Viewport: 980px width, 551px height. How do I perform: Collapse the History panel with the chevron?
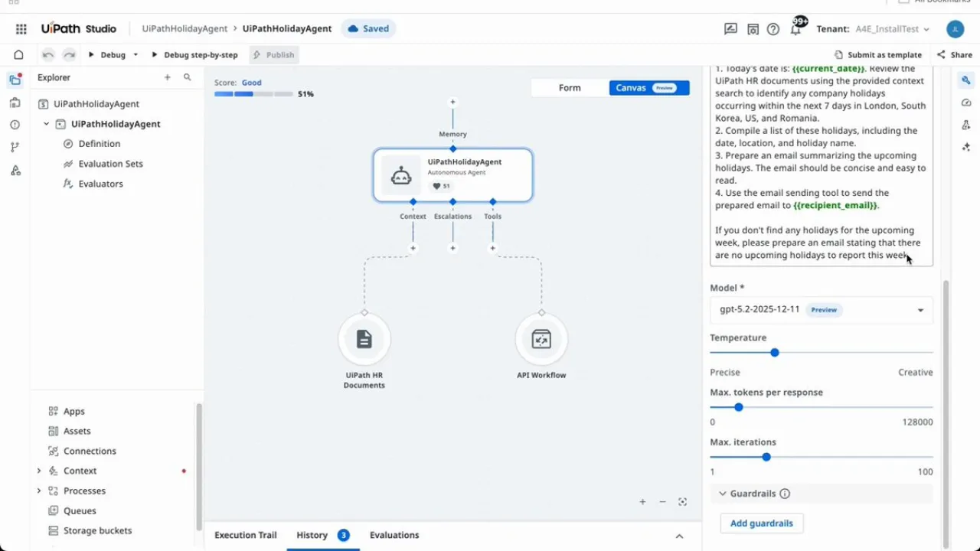(x=679, y=536)
